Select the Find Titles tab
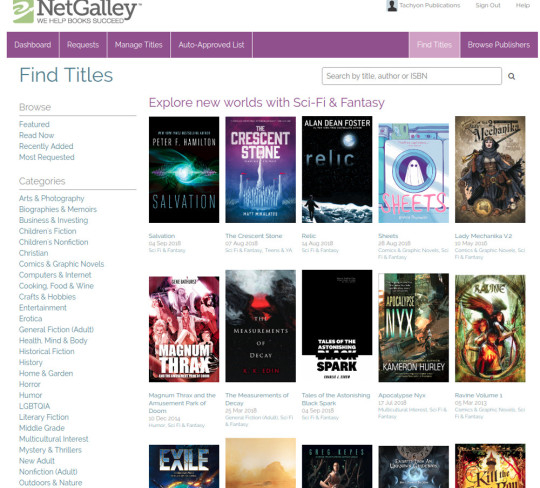Viewport: 540px width, 488px height. tap(434, 45)
